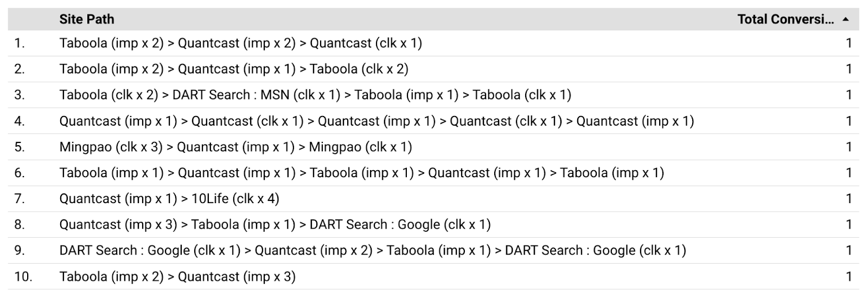Click the sort arrow beside Total Conversions
Image resolution: width=868 pixels, height=292 pixels.
[845, 20]
